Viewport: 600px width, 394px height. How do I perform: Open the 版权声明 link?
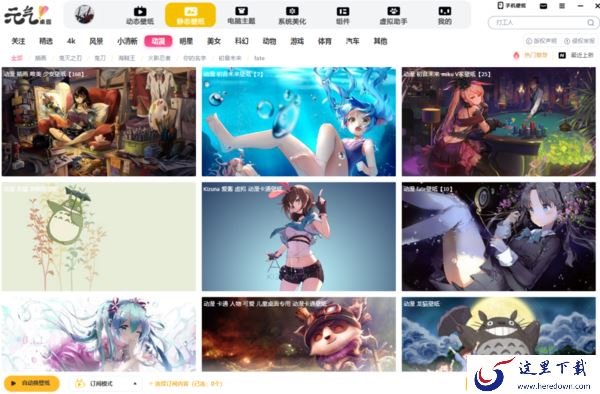[x=541, y=41]
